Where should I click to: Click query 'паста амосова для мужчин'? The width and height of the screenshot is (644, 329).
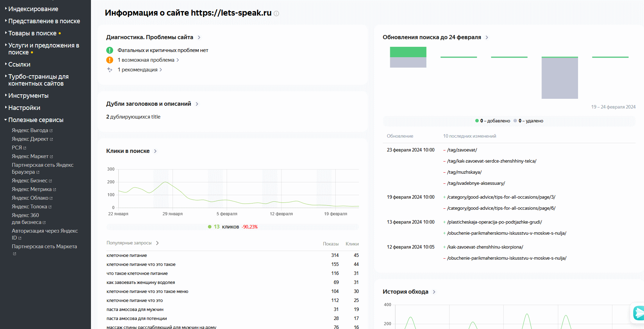click(x=135, y=310)
